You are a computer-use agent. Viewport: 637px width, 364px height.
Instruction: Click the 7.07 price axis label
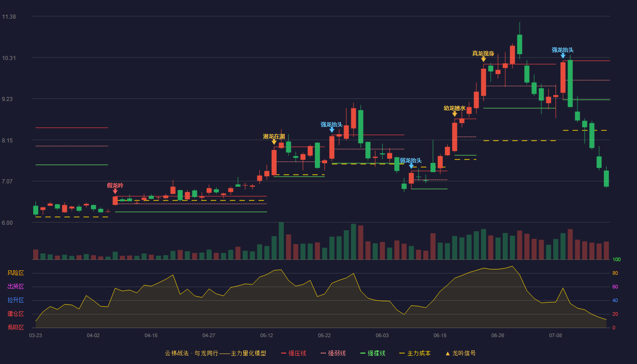[8, 182]
